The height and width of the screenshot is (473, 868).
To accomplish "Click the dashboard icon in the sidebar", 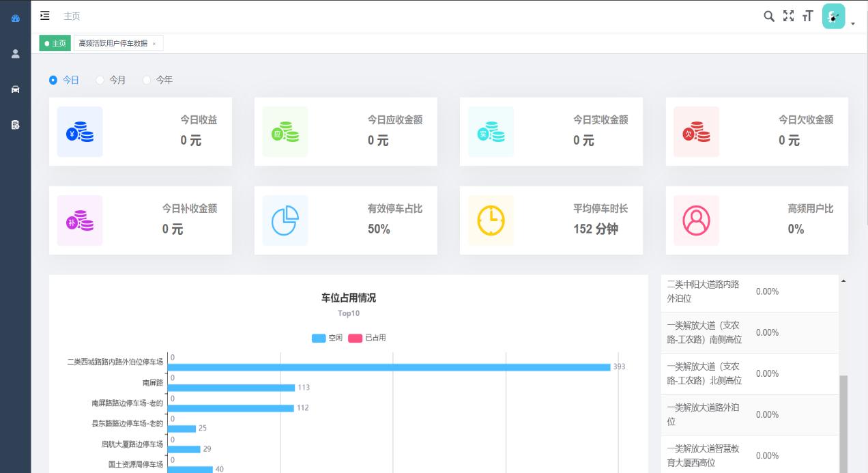I will [15, 18].
